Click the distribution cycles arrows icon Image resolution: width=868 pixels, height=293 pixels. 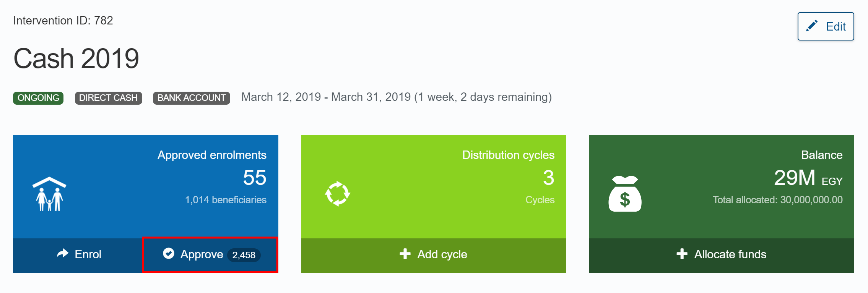click(x=337, y=194)
